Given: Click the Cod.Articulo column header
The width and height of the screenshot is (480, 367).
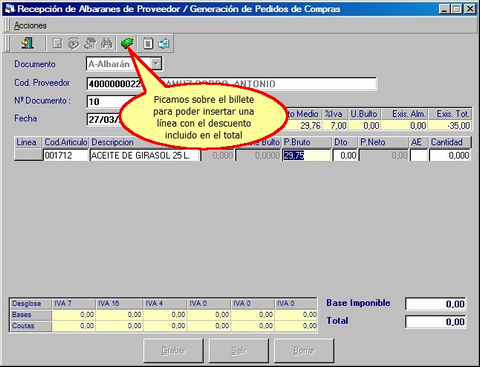Looking at the screenshot, I should (66, 142).
